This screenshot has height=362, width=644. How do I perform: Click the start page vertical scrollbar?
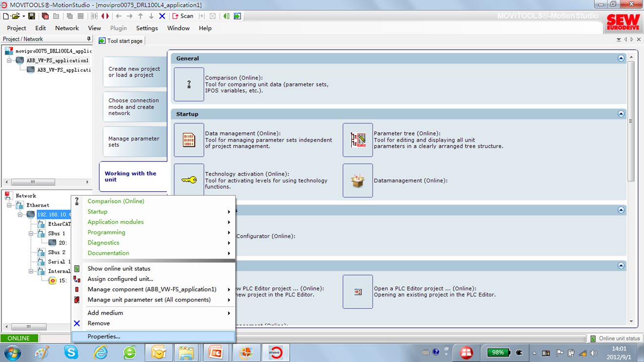coord(631,121)
